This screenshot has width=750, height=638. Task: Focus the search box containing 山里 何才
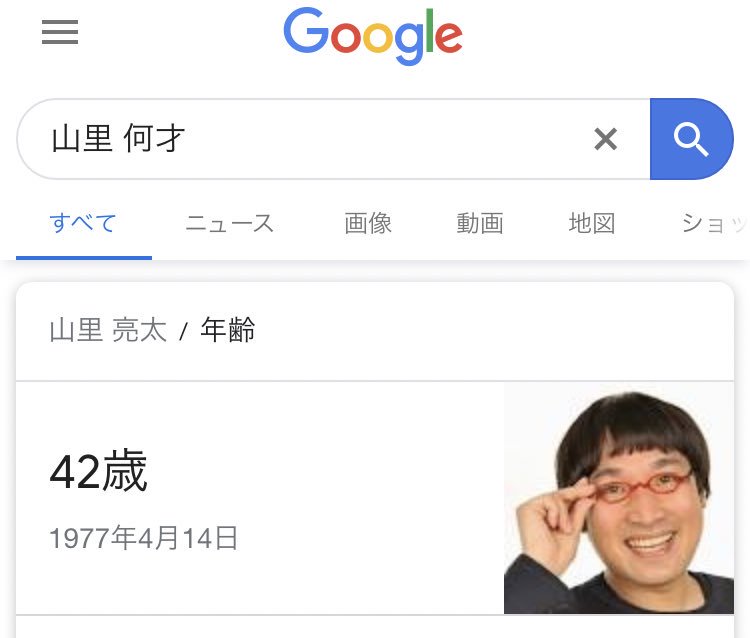[x=333, y=139]
